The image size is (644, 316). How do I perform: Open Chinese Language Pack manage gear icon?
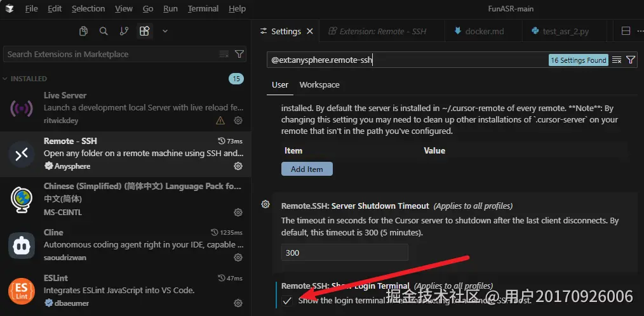[238, 212]
